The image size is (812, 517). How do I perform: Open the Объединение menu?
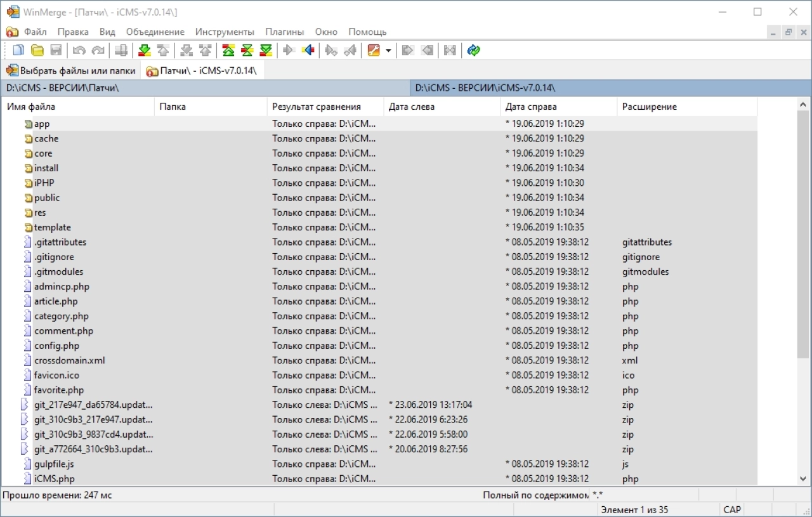point(155,32)
